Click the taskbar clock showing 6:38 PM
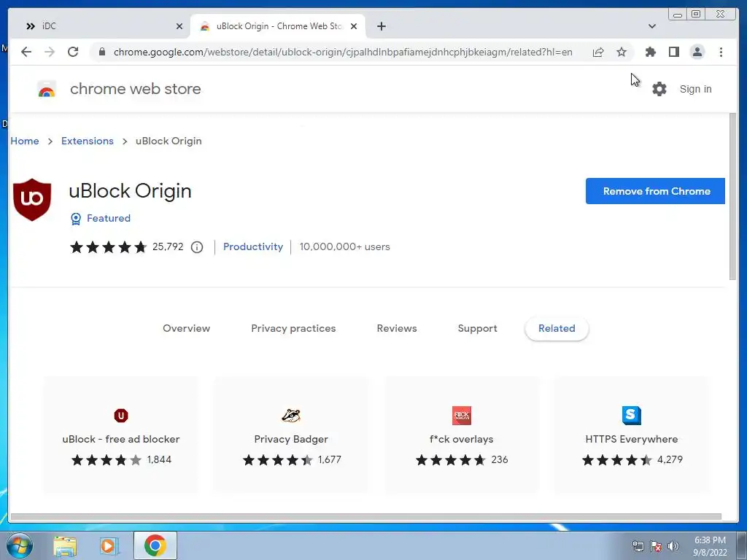Viewport: 747px width, 560px height. tap(710, 546)
